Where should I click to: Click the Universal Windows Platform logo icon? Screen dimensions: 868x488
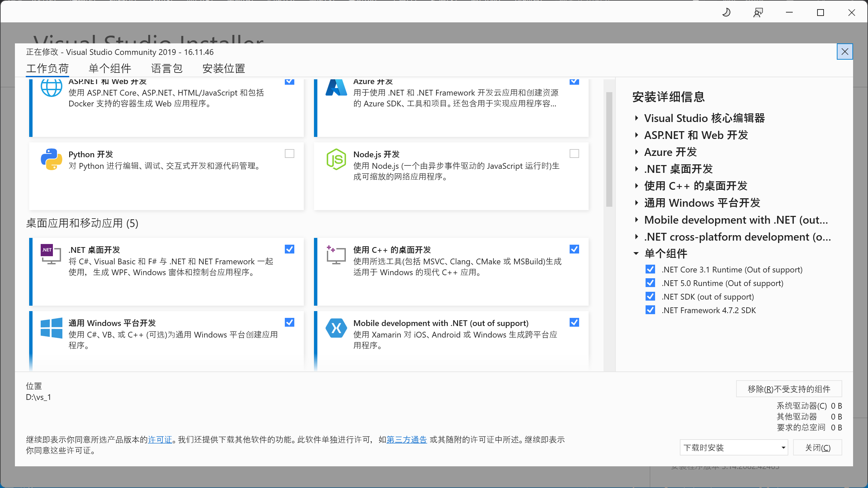tap(51, 328)
